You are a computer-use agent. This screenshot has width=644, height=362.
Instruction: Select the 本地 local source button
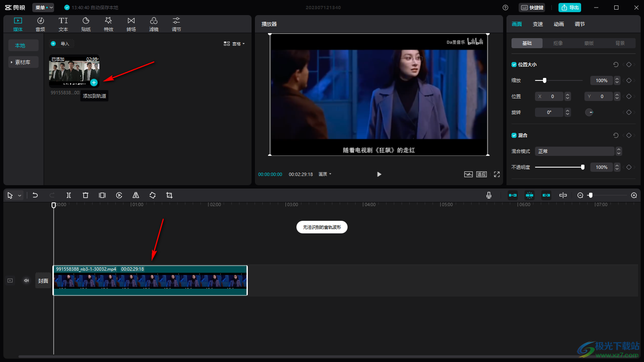23,45
